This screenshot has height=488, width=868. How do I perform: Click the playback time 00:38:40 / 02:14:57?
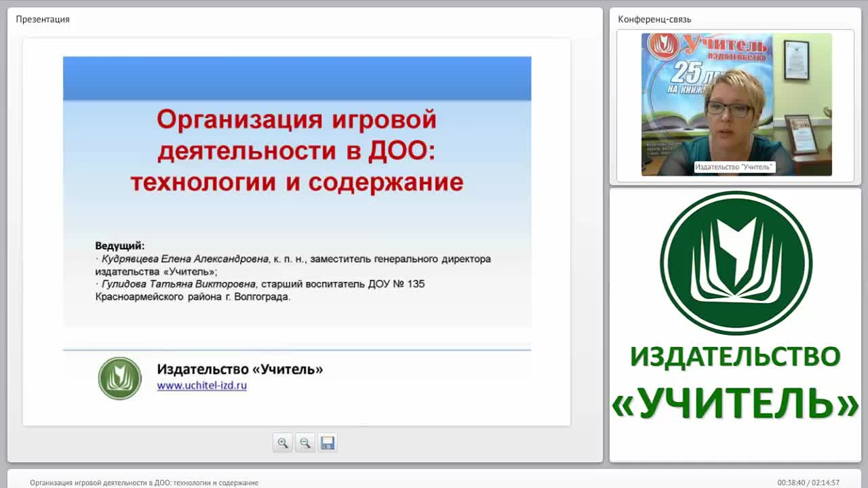tap(808, 483)
